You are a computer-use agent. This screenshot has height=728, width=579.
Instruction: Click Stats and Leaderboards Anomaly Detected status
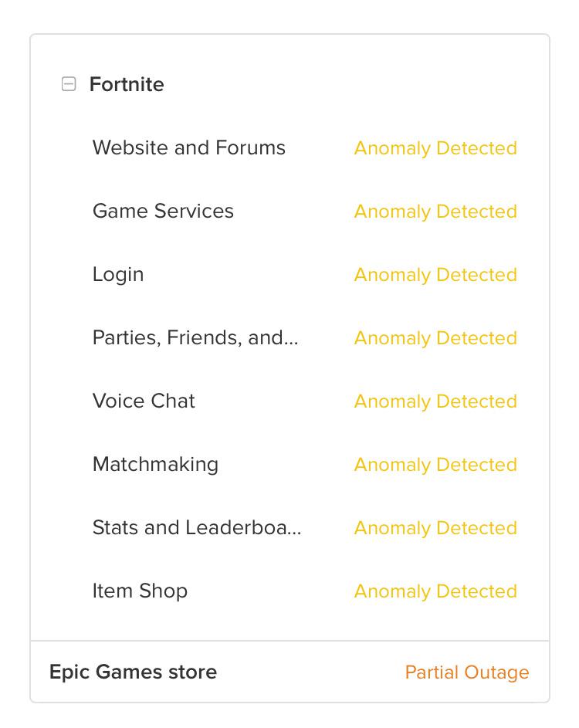[435, 528]
